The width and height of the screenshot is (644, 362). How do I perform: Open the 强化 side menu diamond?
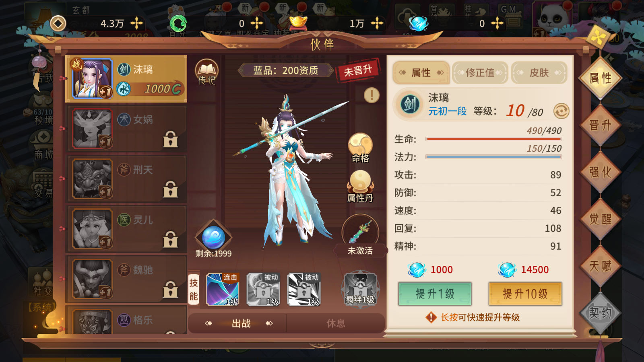(600, 172)
